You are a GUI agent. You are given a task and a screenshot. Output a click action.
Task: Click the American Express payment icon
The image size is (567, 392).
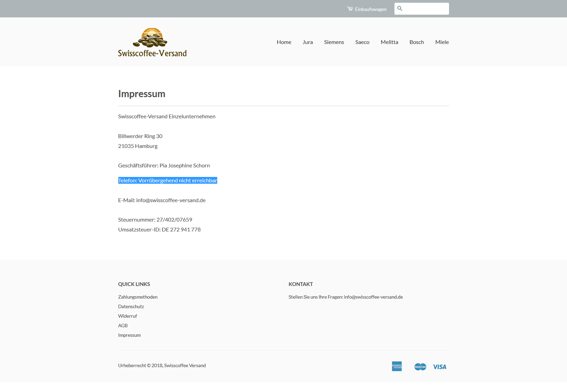coord(397,366)
